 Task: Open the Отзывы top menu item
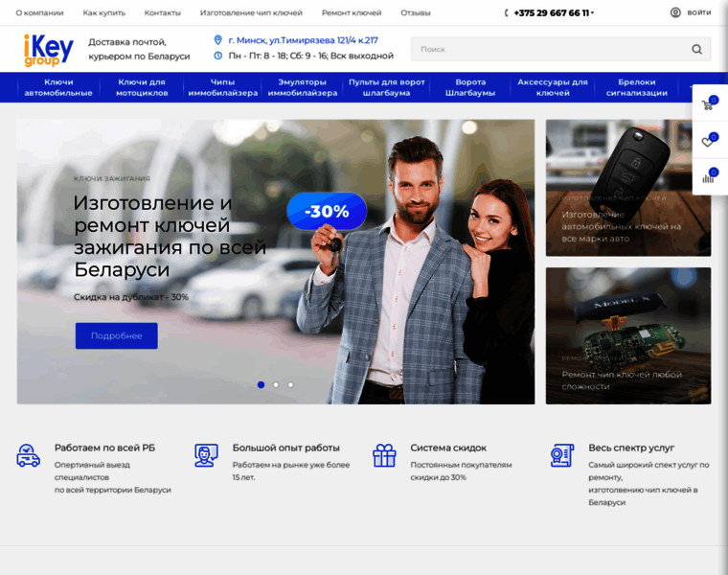click(415, 12)
